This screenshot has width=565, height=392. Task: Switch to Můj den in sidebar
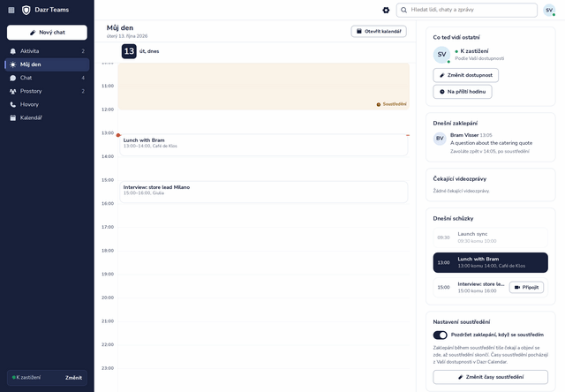click(x=47, y=64)
